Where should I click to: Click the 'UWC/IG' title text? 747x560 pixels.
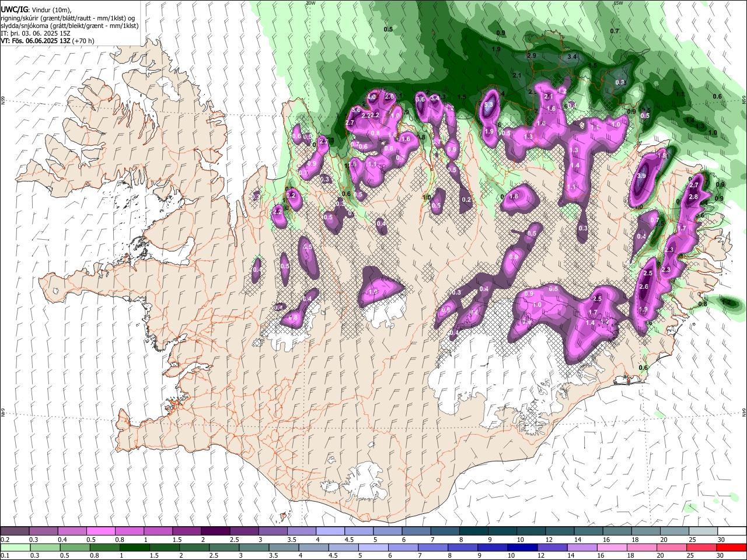tap(14, 10)
